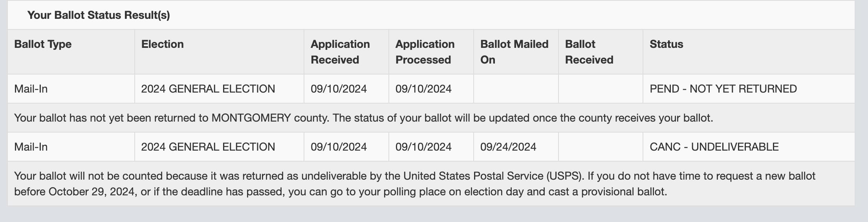Click the MONTGOMERY county not-returned message
The height and width of the screenshot is (222, 868).
pyautogui.click(x=363, y=118)
